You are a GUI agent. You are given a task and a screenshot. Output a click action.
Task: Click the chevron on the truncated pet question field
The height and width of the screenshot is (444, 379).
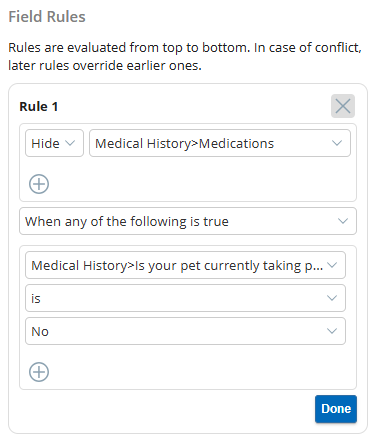[x=332, y=265]
